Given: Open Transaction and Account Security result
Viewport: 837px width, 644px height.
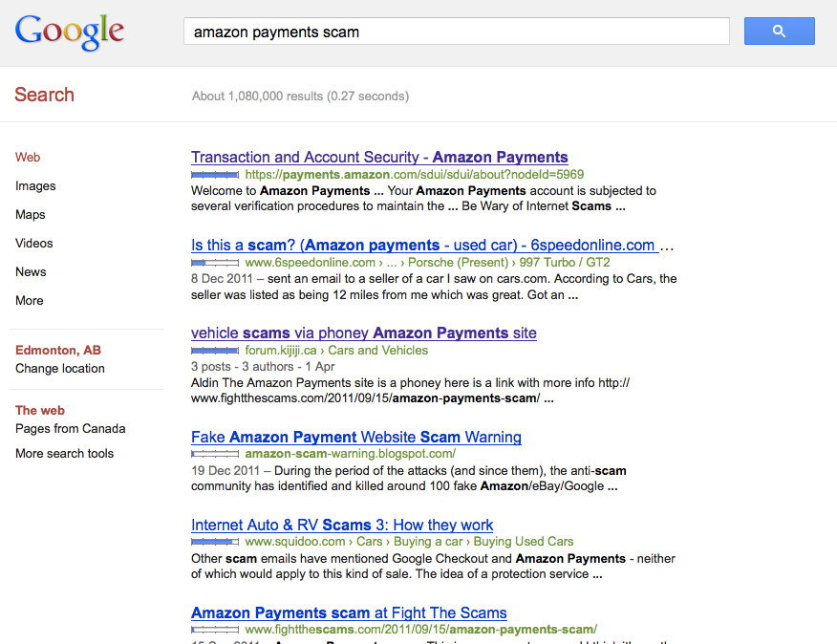Looking at the screenshot, I should coord(379,157).
